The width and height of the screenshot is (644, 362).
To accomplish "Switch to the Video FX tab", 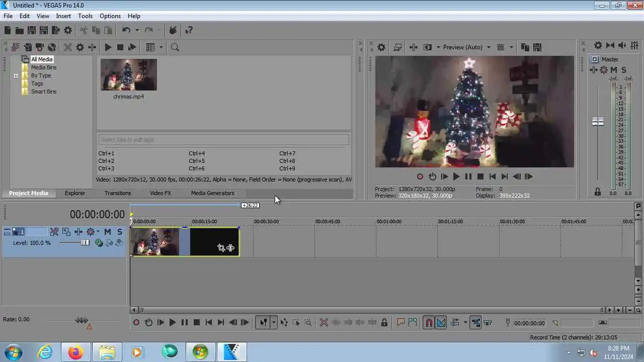I will pyautogui.click(x=160, y=193).
